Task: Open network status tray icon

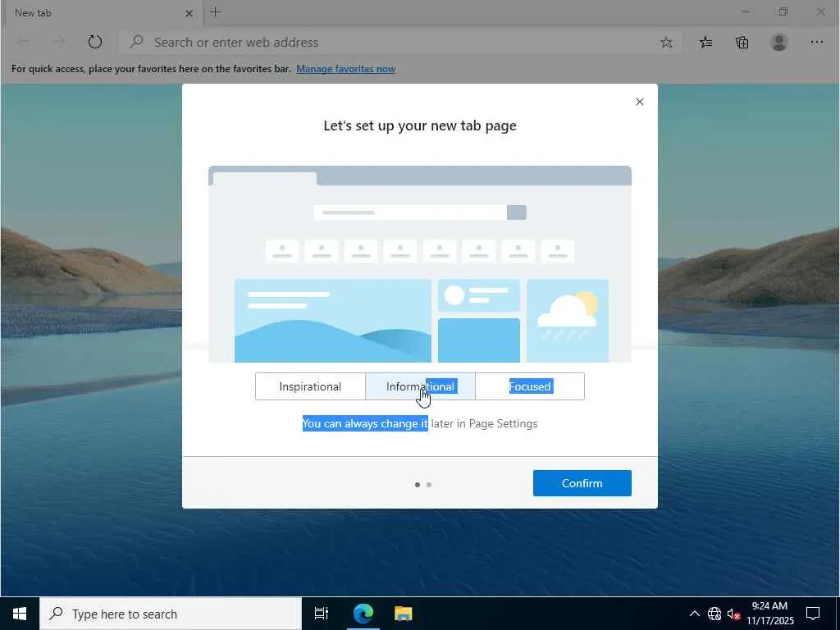Action: pos(714,614)
